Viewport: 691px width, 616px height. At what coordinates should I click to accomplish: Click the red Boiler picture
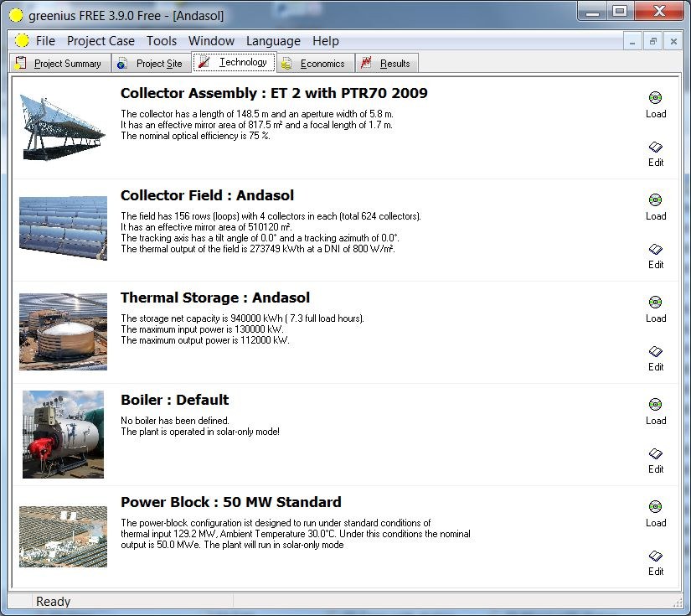(x=63, y=434)
